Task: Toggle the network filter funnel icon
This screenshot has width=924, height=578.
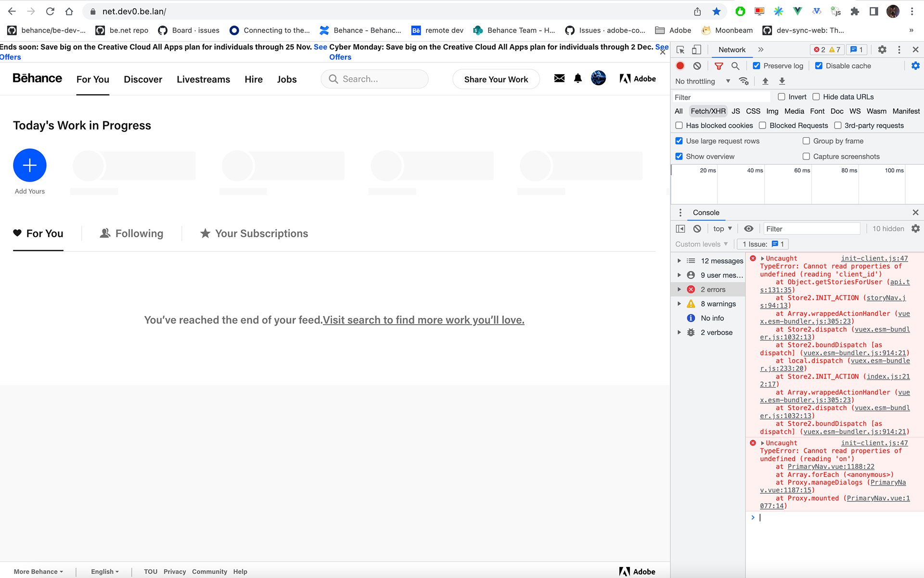Action: click(x=719, y=66)
